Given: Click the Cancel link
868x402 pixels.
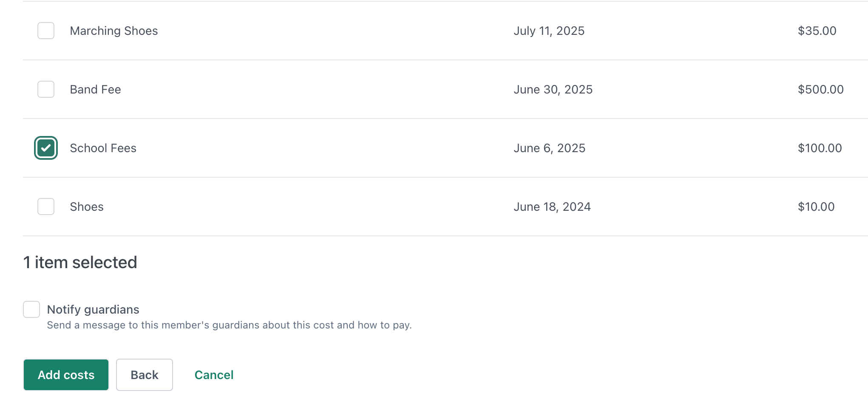Looking at the screenshot, I should point(214,375).
